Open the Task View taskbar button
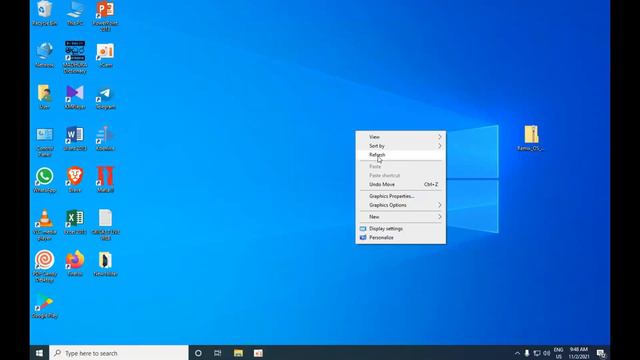640x360 pixels. [218, 353]
